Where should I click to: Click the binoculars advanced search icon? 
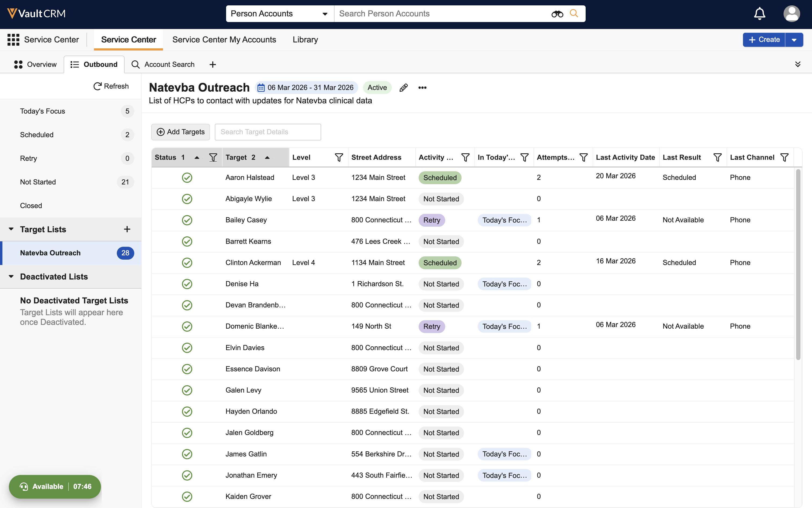557,14
